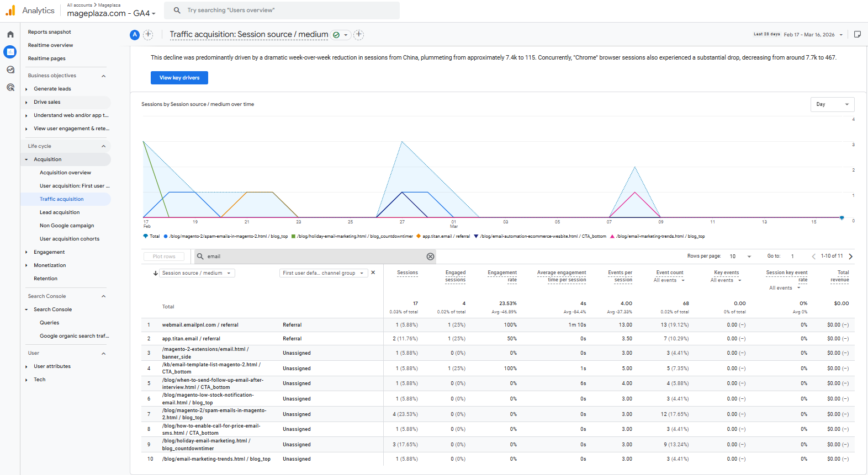The height and width of the screenshot is (475, 868).
Task: Open the Explore icon in left rail
Action: [10, 70]
